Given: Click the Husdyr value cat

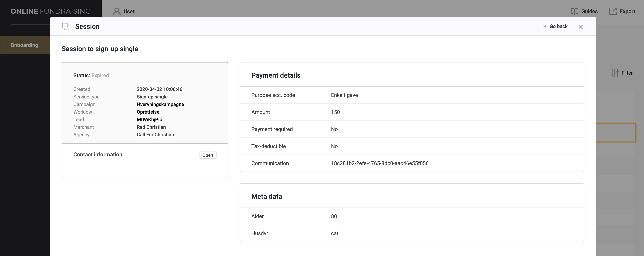Looking at the screenshot, I should pos(335,233).
